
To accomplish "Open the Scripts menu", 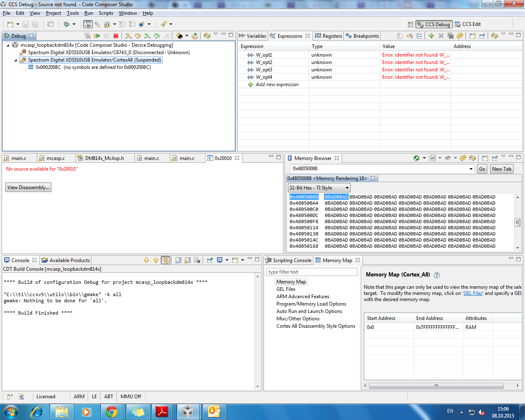I will coord(106,13).
